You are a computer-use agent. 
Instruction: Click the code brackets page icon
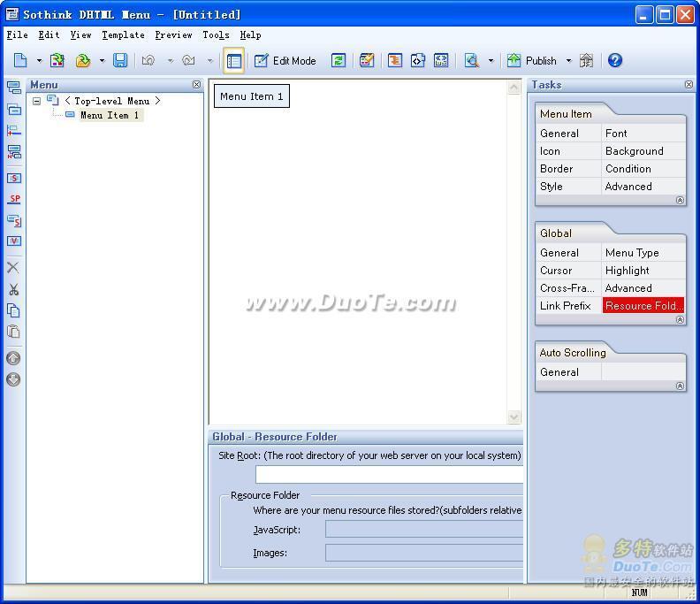[x=418, y=60]
